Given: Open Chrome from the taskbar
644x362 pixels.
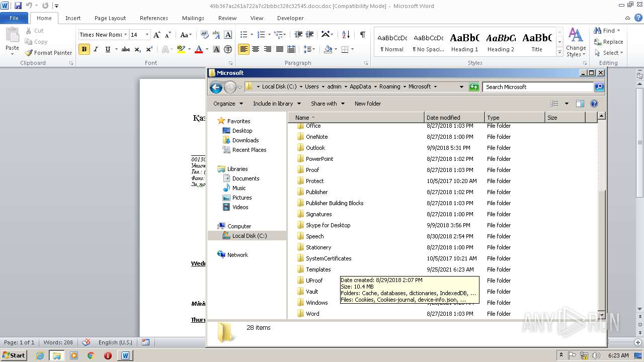Looking at the screenshot, I should click(x=91, y=355).
